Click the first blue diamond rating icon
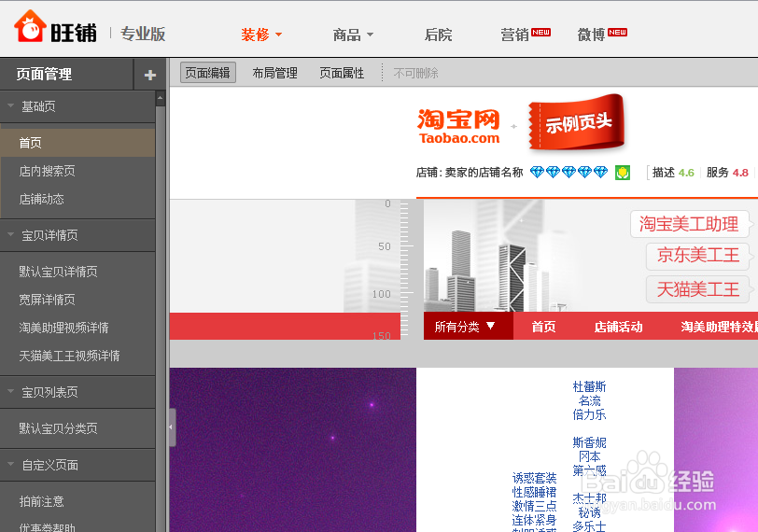Image resolution: width=758 pixels, height=532 pixels. click(537, 172)
